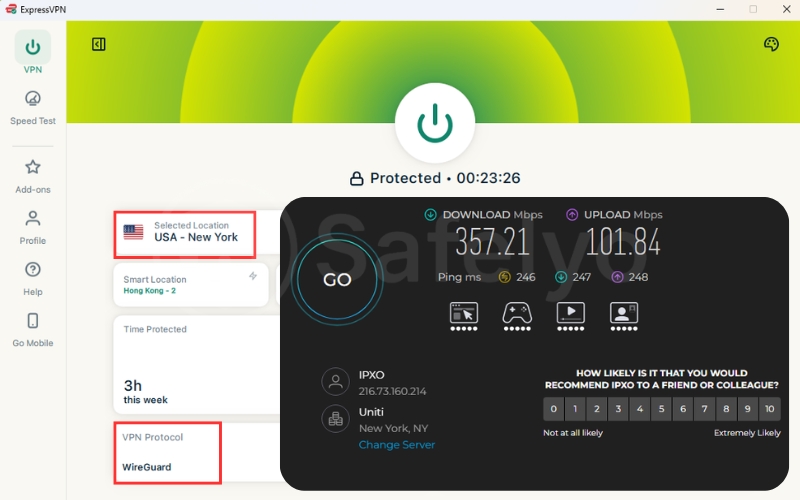
Task: Click the IPXO provider user icon
Action: [x=335, y=382]
